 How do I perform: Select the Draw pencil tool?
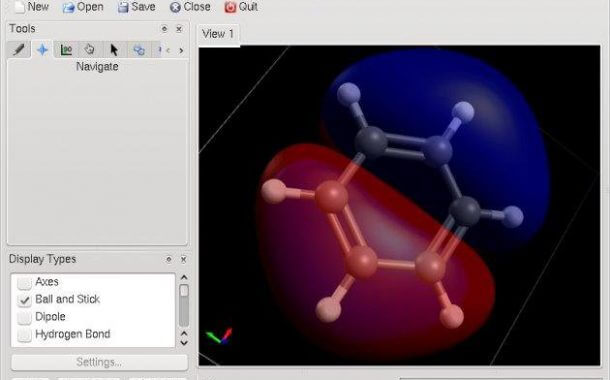pyautogui.click(x=19, y=50)
